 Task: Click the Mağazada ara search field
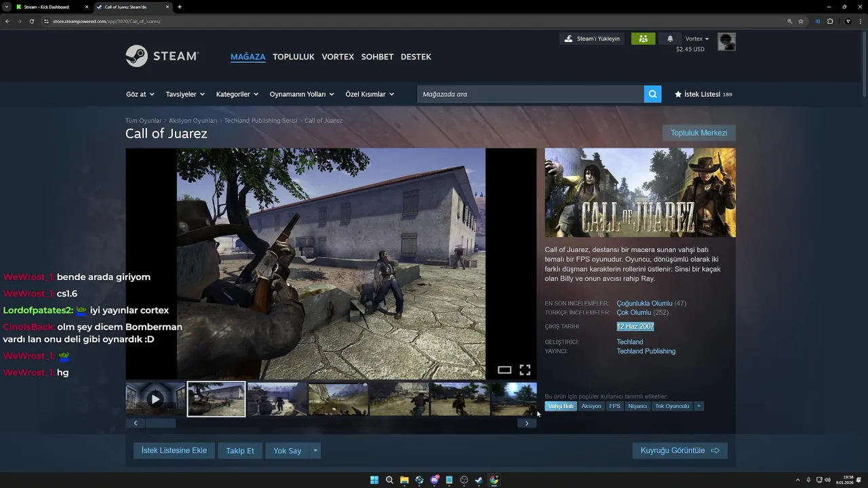pos(530,94)
